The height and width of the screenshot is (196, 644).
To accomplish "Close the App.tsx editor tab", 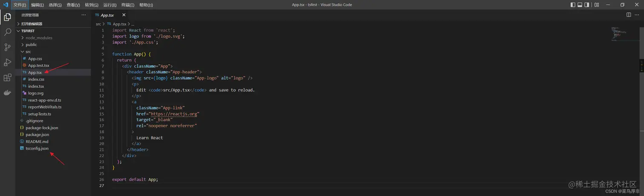I will click(124, 15).
